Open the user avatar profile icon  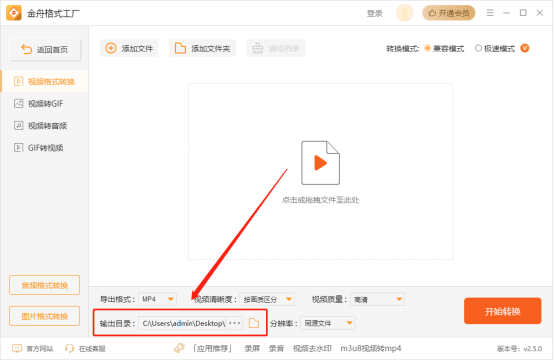(x=404, y=13)
